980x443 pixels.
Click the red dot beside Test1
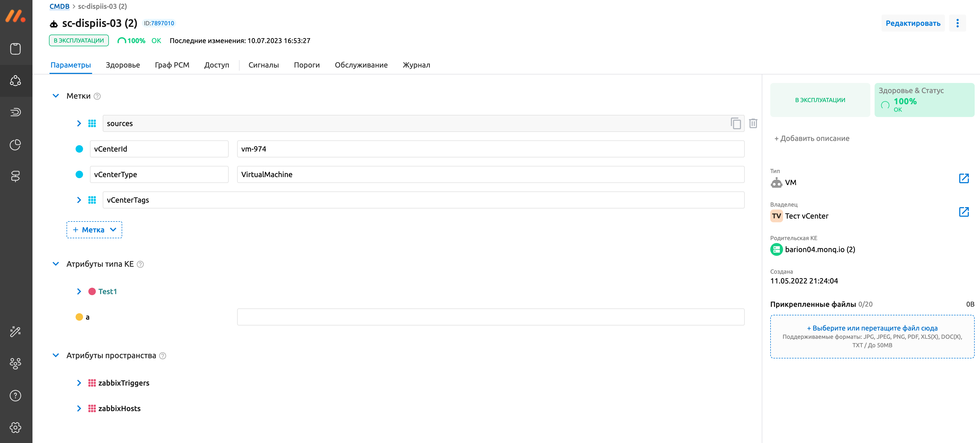(x=92, y=291)
